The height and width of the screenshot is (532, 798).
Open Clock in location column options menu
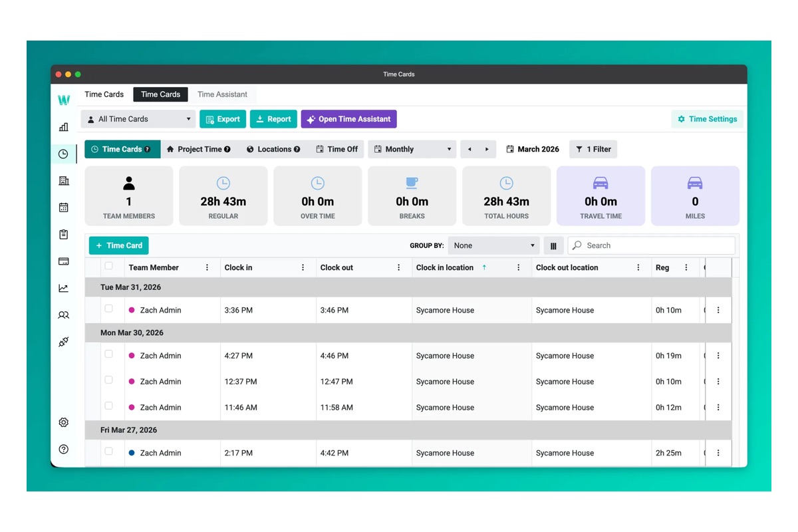point(519,267)
